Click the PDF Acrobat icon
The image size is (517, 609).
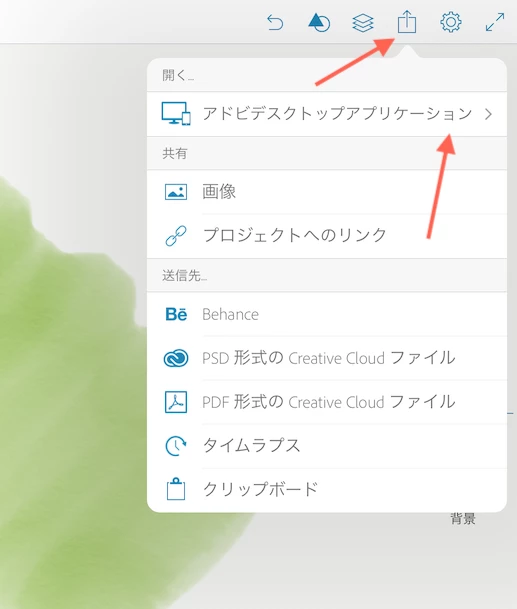pyautogui.click(x=176, y=402)
